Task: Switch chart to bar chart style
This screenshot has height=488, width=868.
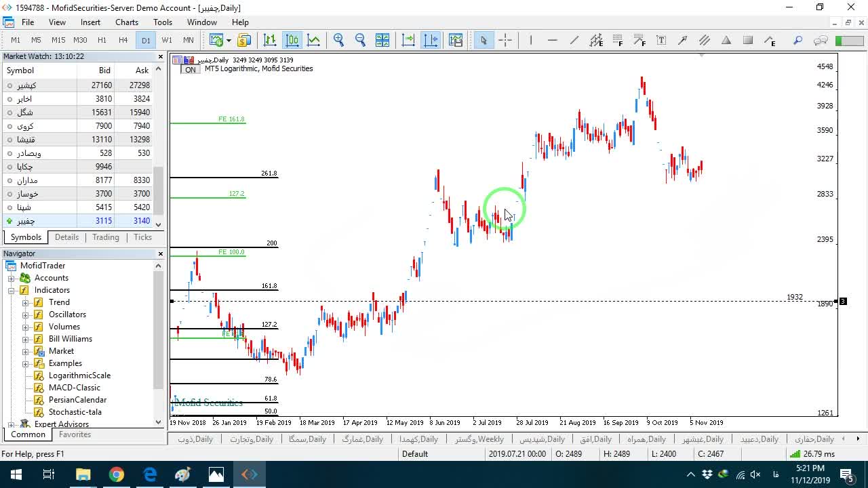Action: pos(270,40)
